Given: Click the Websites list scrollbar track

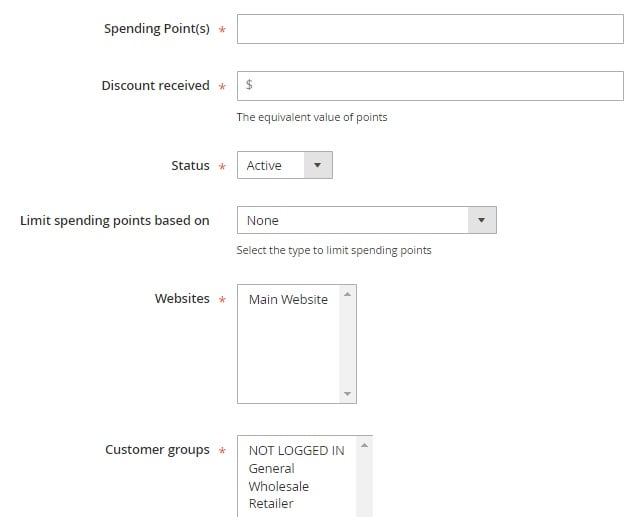Looking at the screenshot, I should (348, 345).
